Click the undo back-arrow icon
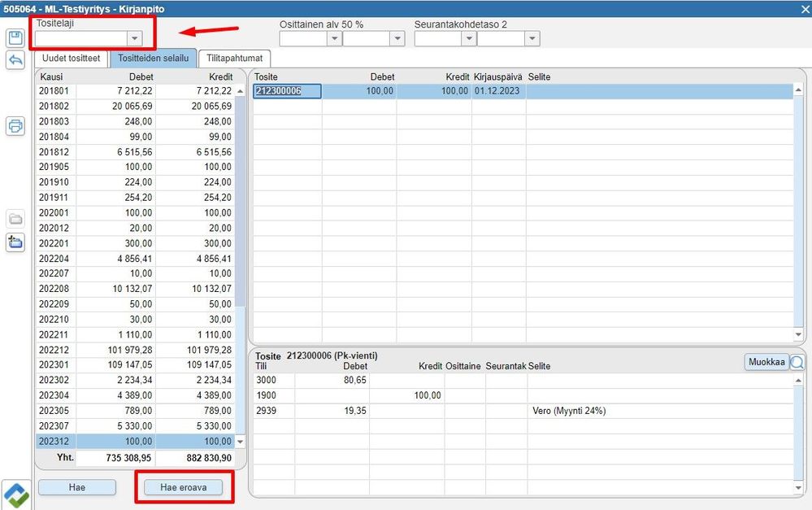 click(15, 60)
